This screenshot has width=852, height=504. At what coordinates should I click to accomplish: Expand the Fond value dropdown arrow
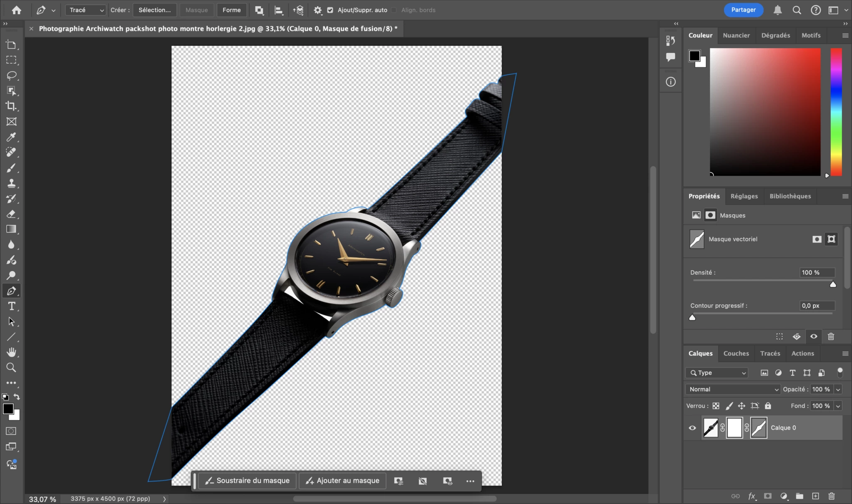pos(838,406)
